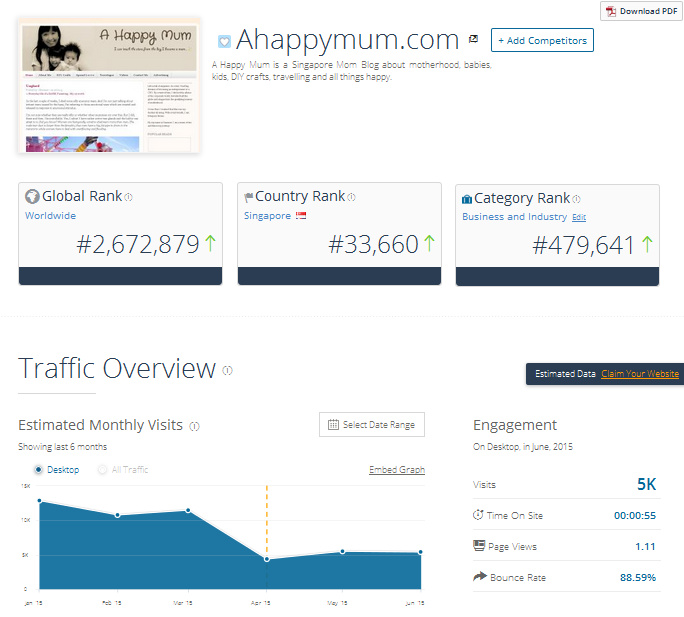Image resolution: width=684 pixels, height=617 pixels.
Task: Show info tooltip for Estimated Monthly Visits
Action: 195,426
